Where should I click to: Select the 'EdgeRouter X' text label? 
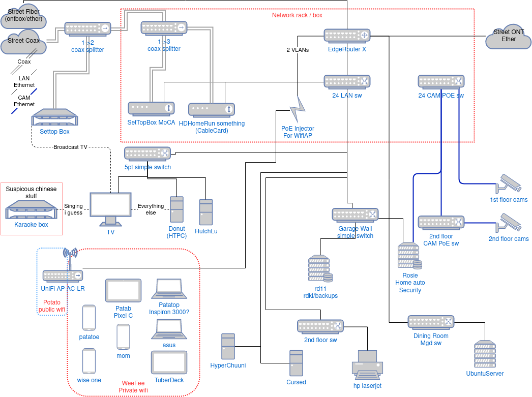click(x=347, y=49)
